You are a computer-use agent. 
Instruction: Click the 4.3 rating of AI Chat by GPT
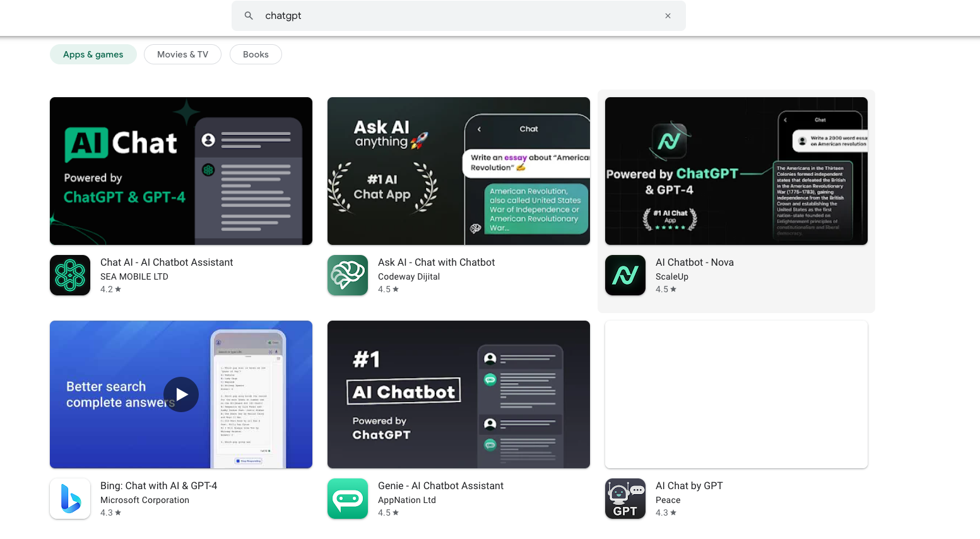[x=666, y=512]
